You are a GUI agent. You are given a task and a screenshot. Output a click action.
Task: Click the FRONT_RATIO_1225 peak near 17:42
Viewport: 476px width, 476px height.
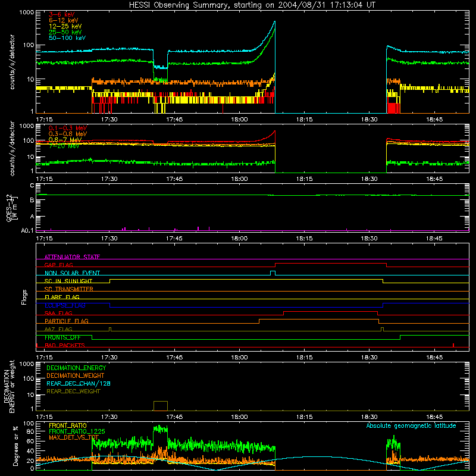coord(160,428)
